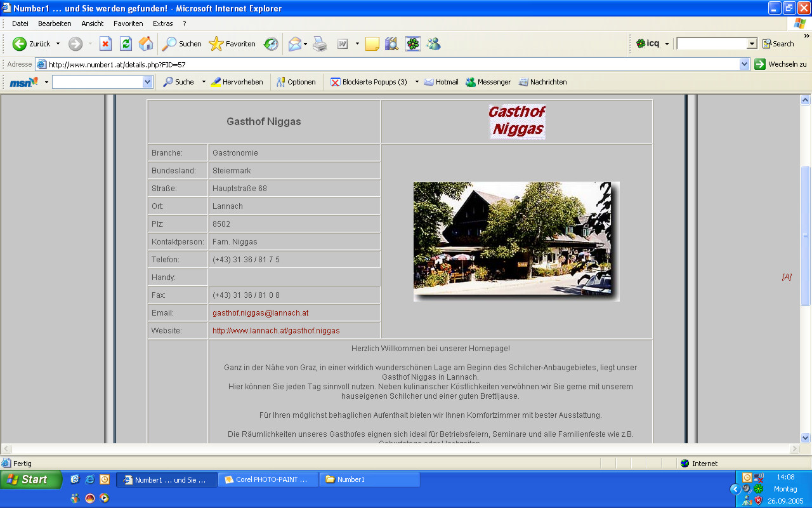Viewport: 812px width, 508px height.
Task: Click Hervorheben highlight button
Action: tap(237, 82)
